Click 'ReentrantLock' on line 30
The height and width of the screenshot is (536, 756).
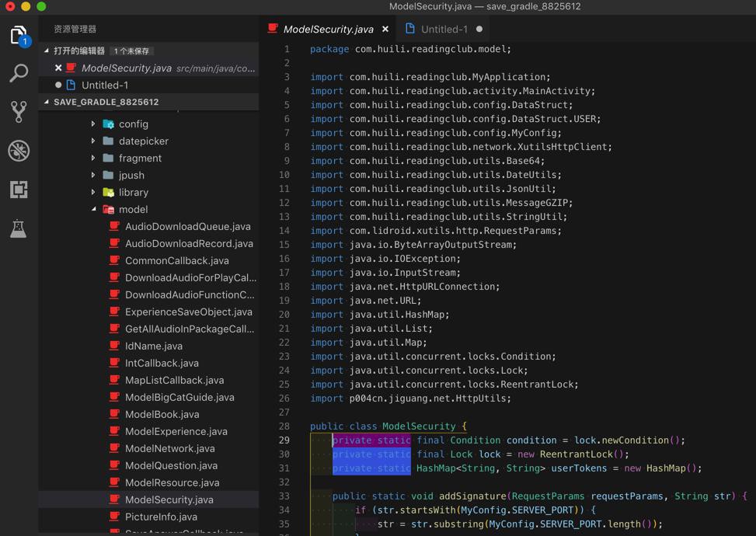[x=577, y=454]
